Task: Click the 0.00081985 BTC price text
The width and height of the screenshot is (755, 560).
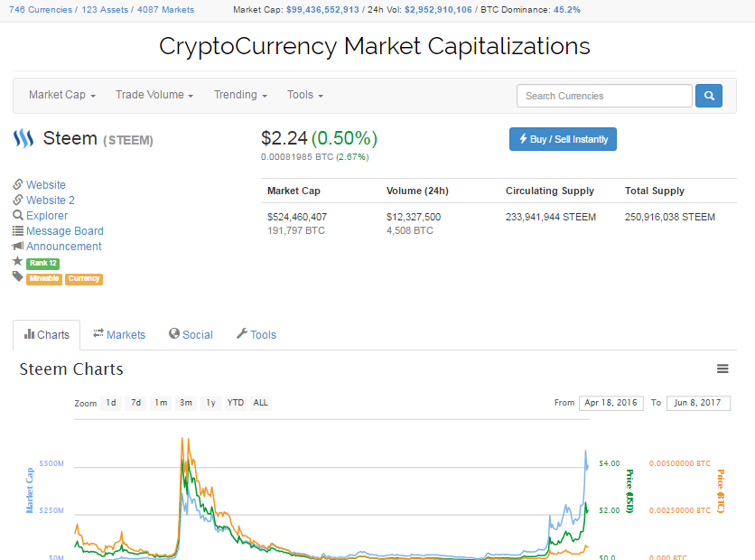Action: click(297, 157)
